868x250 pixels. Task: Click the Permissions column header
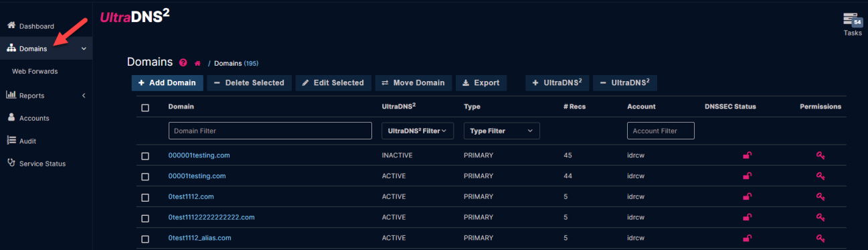click(x=820, y=107)
